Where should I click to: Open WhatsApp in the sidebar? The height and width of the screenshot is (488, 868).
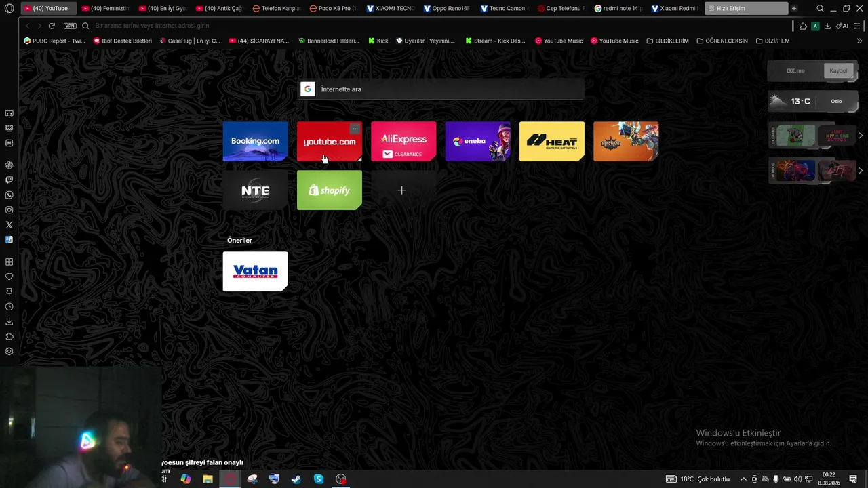pyautogui.click(x=9, y=195)
